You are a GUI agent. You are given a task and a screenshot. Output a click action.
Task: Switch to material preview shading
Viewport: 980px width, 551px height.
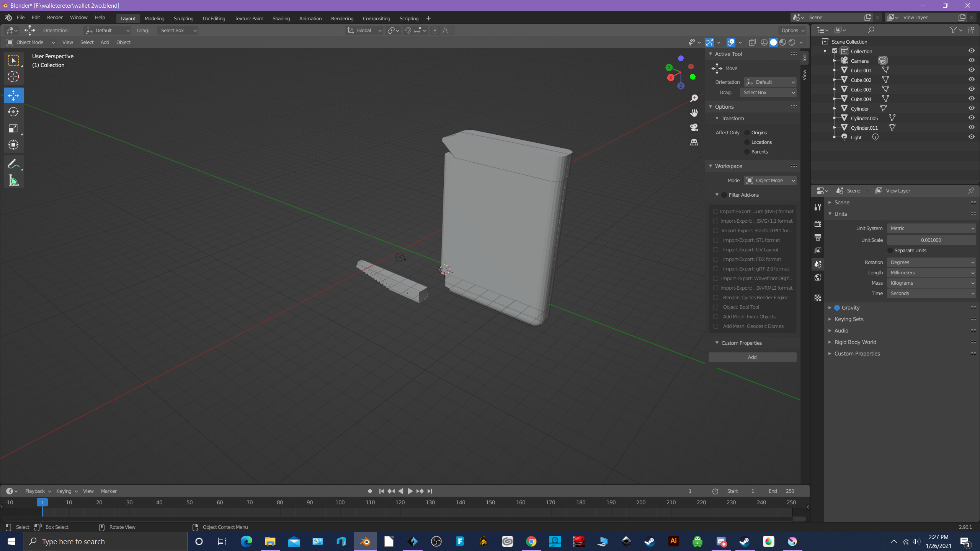pos(782,42)
